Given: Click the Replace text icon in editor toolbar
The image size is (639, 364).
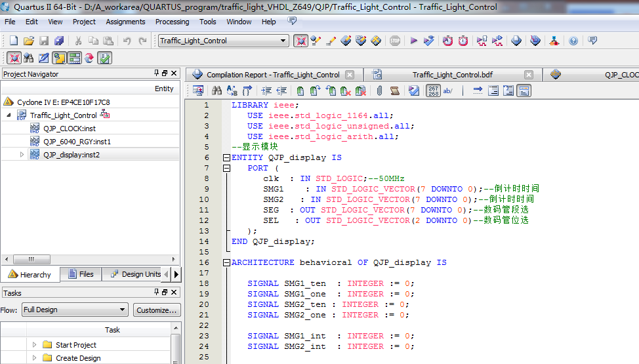Looking at the screenshot, I should tap(232, 91).
